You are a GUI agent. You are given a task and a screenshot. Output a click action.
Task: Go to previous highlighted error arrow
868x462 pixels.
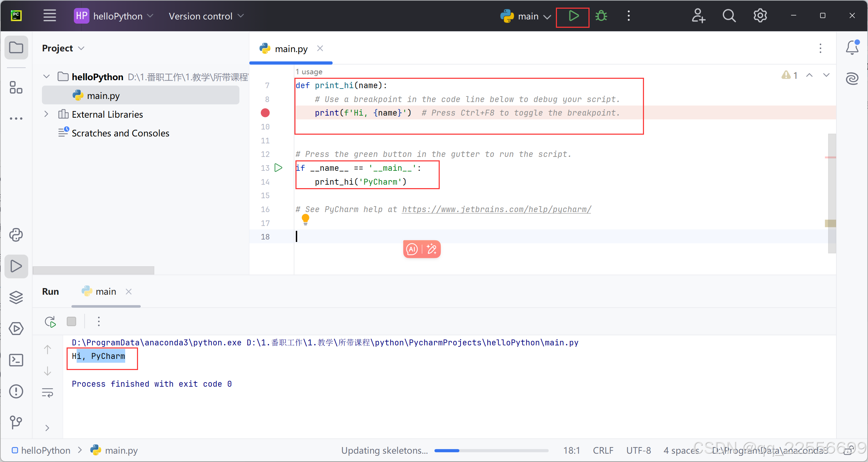(809, 75)
